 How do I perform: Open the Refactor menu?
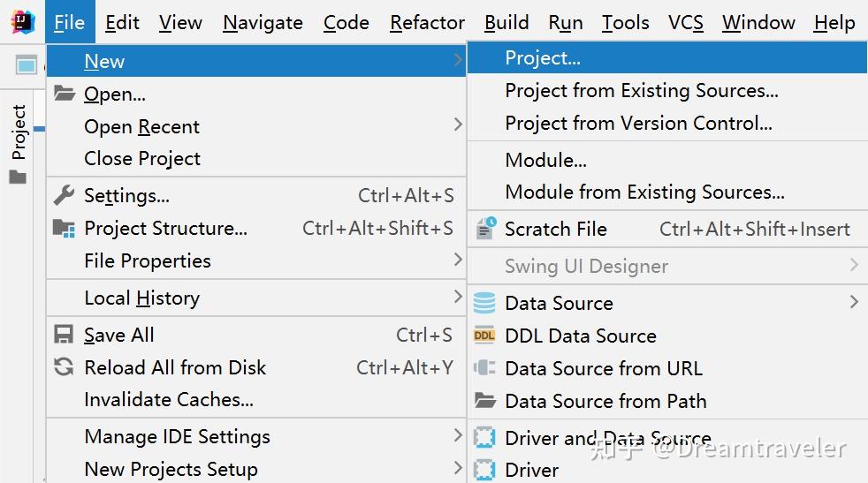point(427,23)
